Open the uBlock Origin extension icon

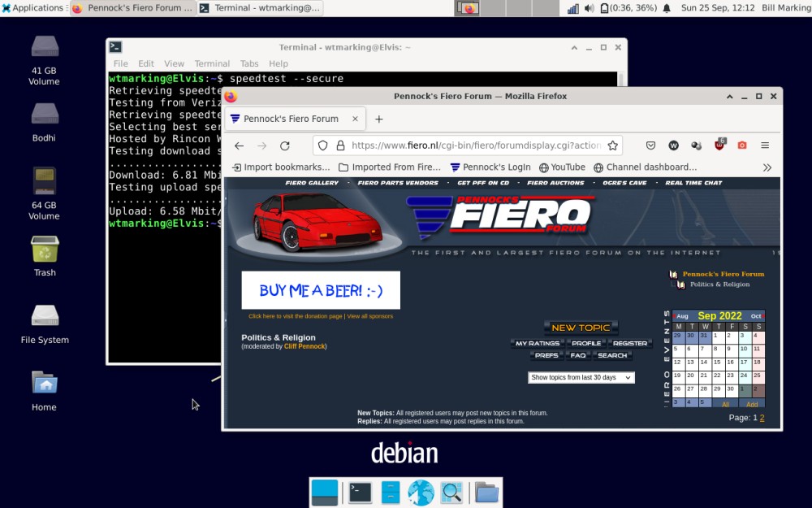(719, 145)
